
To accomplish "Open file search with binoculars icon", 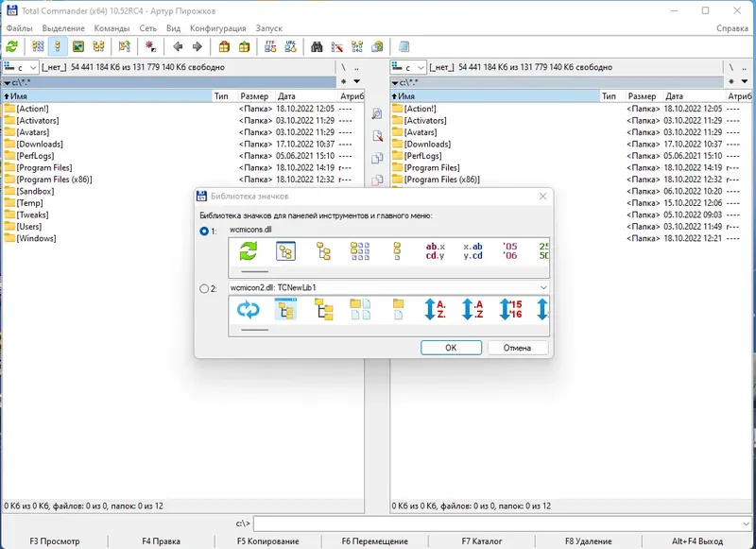I will tap(317, 46).
